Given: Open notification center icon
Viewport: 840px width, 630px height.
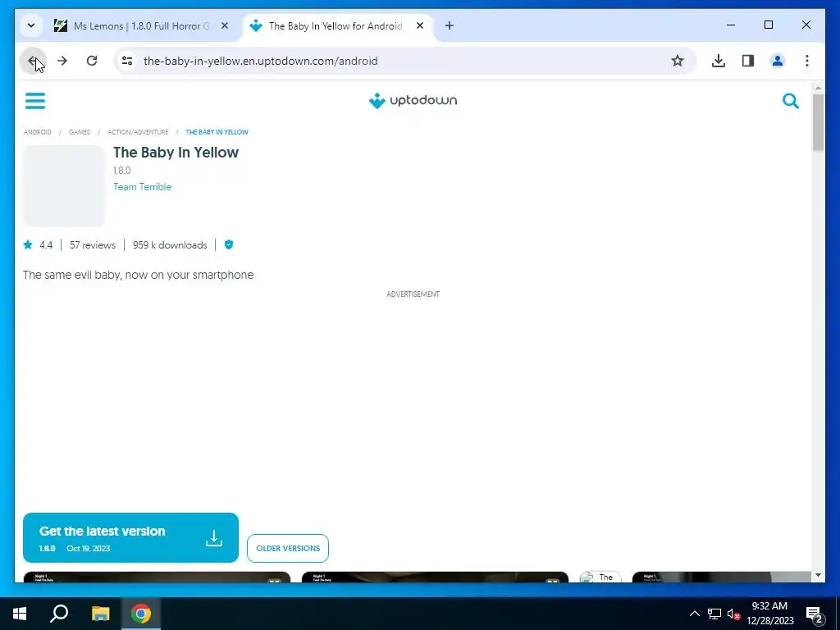Looking at the screenshot, I should coord(814,614).
